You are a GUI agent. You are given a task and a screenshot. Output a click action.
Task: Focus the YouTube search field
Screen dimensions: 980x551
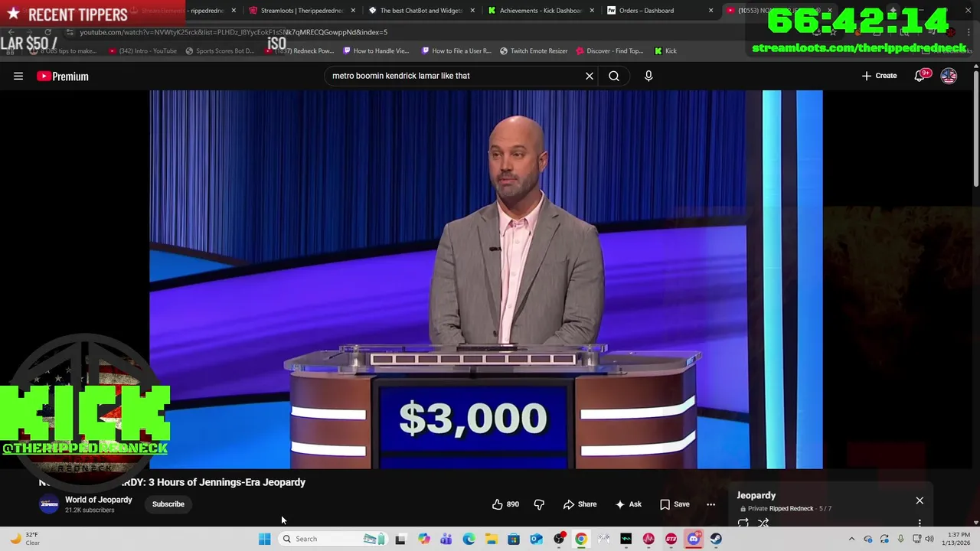point(456,76)
